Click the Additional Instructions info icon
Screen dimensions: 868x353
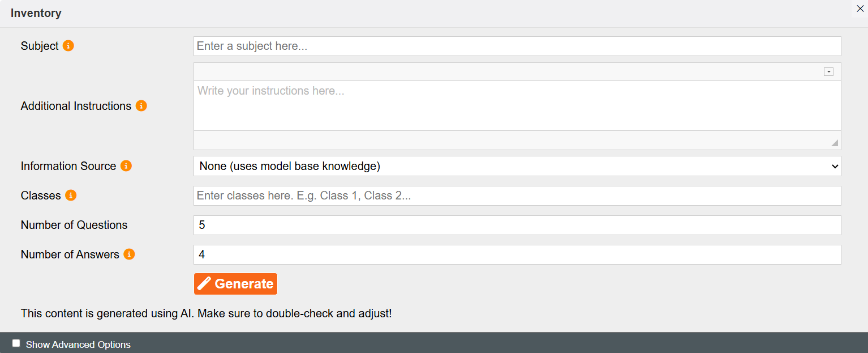coord(141,106)
